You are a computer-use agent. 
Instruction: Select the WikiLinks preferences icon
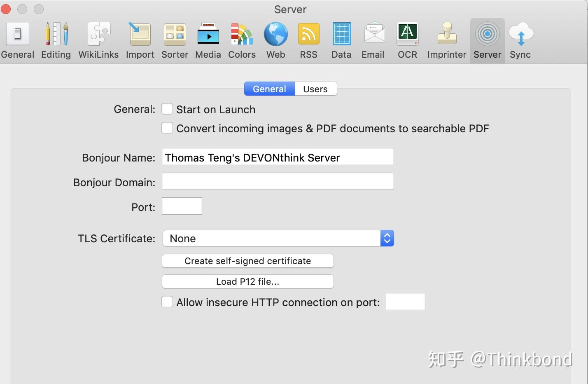[x=98, y=39]
